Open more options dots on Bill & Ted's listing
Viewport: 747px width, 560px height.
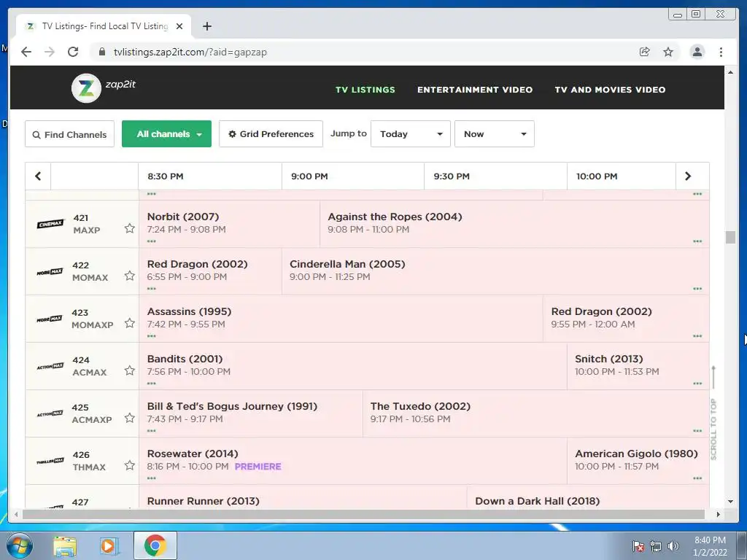click(x=152, y=431)
